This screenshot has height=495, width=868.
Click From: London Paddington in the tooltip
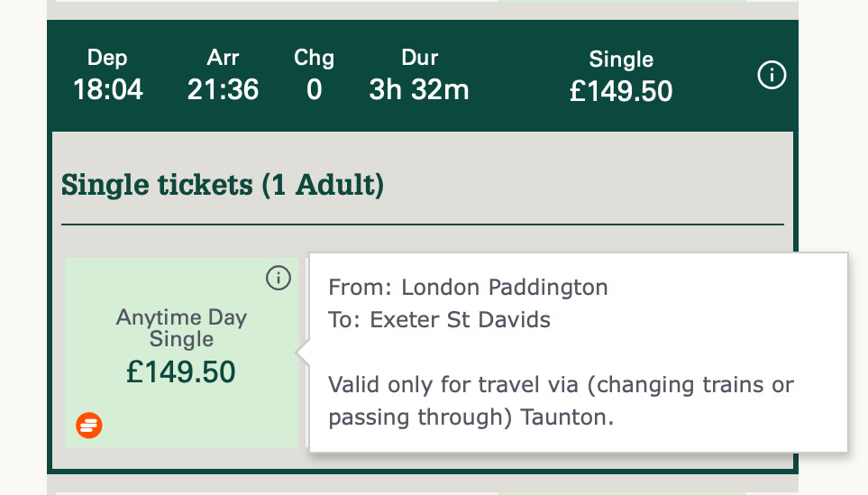[x=468, y=288]
